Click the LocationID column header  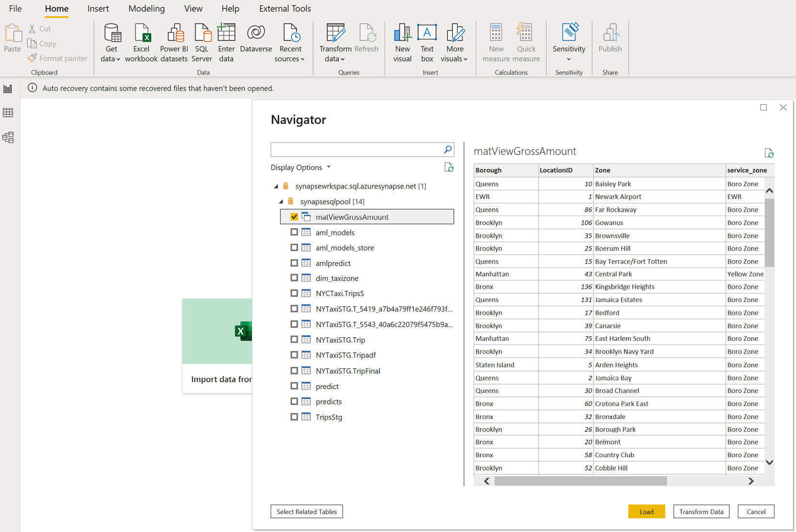pyautogui.click(x=566, y=170)
